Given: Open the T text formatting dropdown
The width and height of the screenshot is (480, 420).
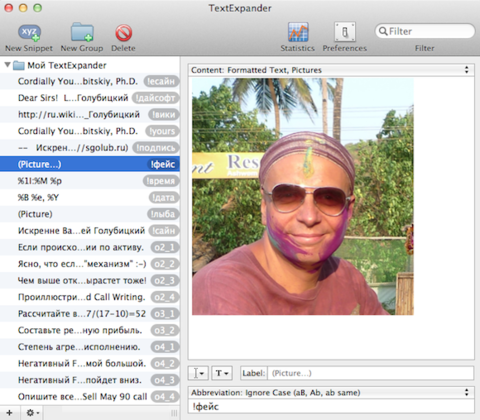Looking at the screenshot, I should tap(222, 373).
